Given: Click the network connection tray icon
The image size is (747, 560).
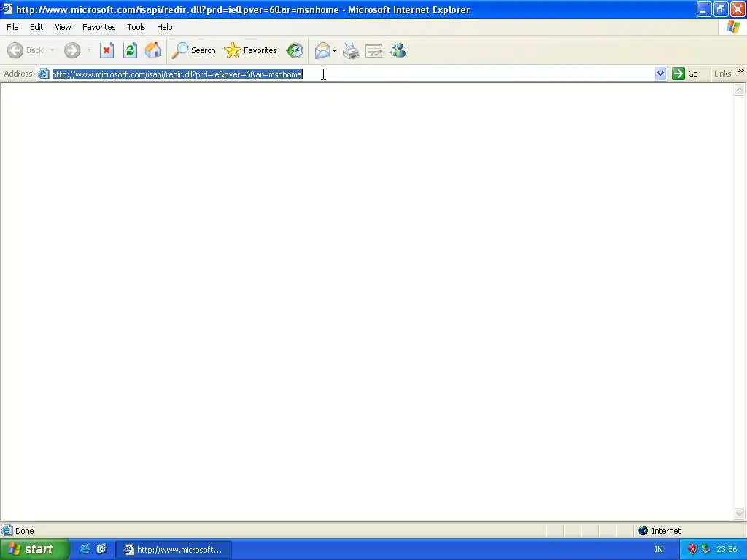Looking at the screenshot, I should click(x=705, y=549).
